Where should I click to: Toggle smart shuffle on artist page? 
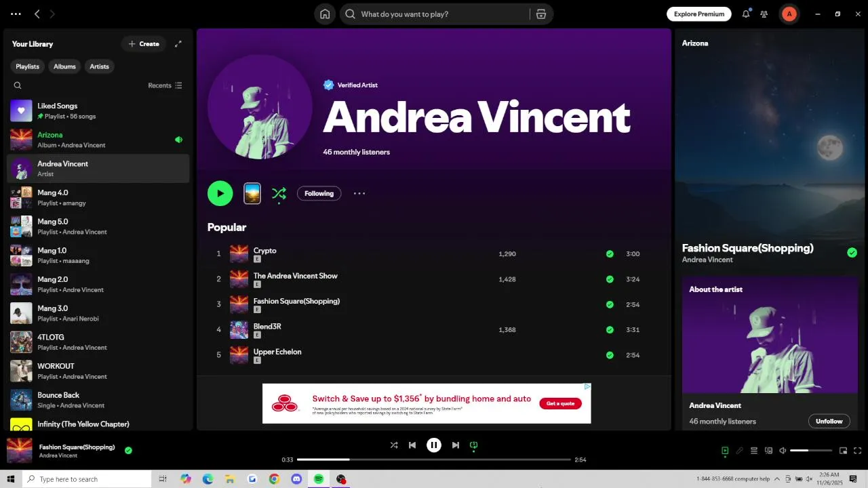coord(279,194)
